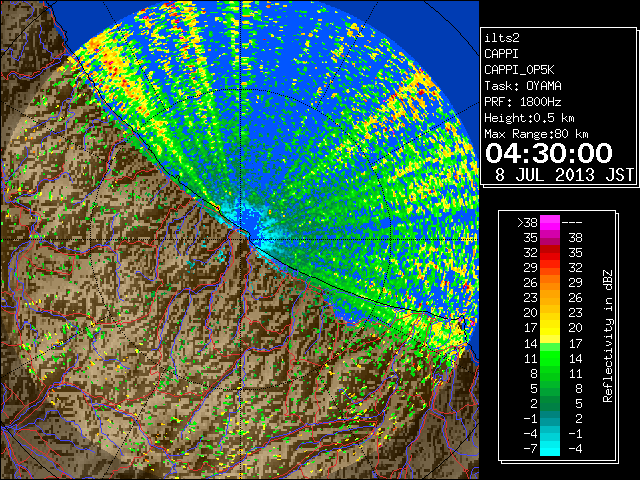The width and height of the screenshot is (640, 480).
Task: Select the '8 JUL 2013 JST' date
Action: coord(564,175)
